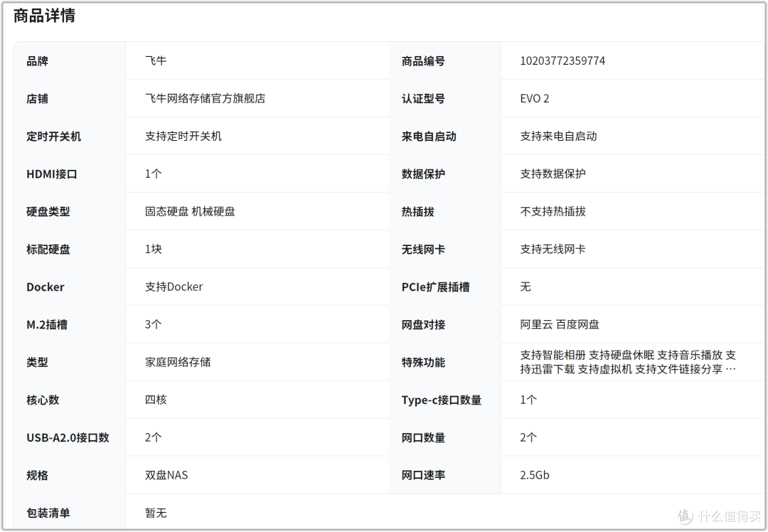Click the brand value 飞牛
This screenshot has height=532, width=768.
pyautogui.click(x=156, y=60)
